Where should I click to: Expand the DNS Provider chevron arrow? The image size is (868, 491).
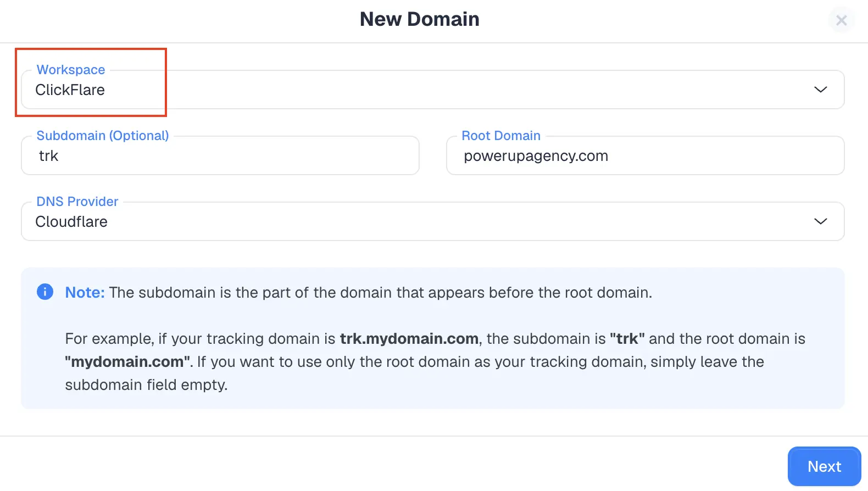tap(820, 221)
